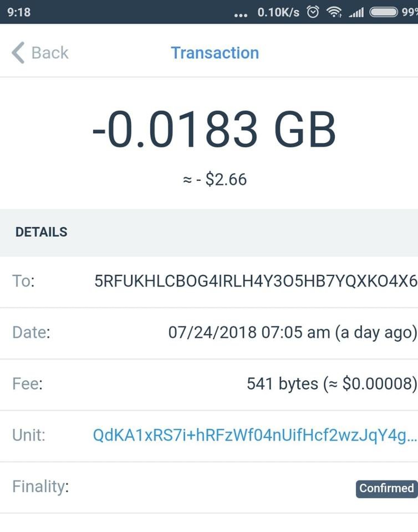Tap the Confirmed finality badge

pos(386,488)
